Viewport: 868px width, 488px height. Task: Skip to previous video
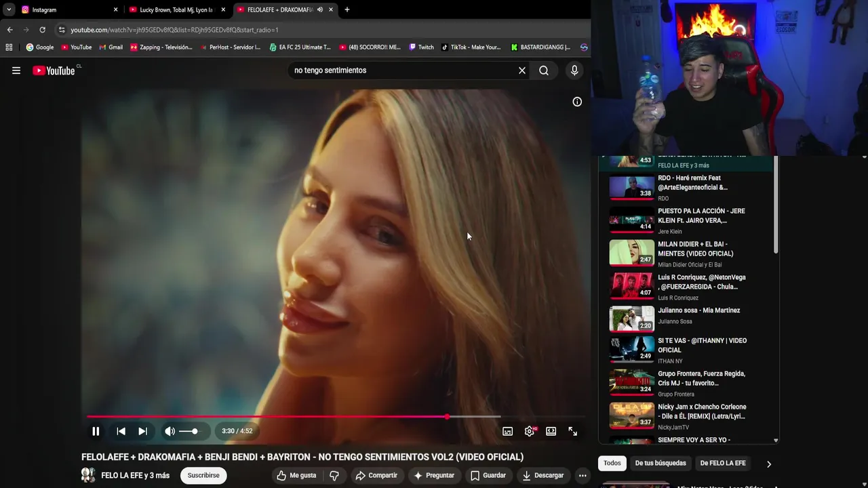(121, 431)
